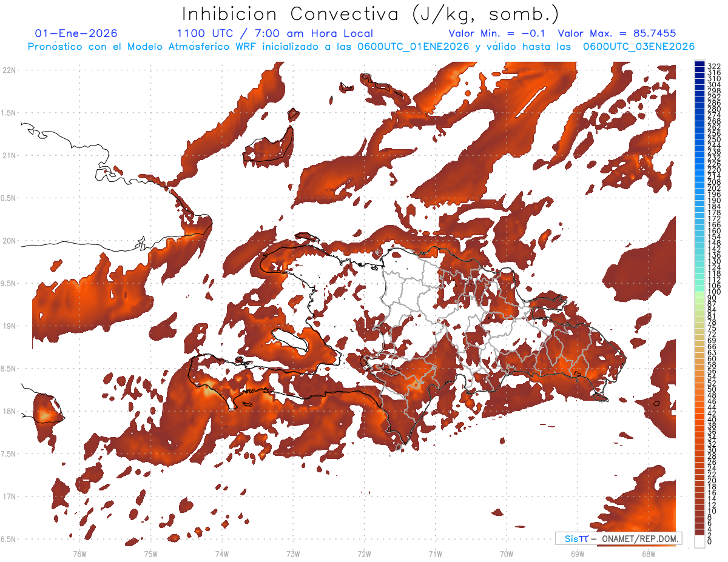Click the '75W' longitude label

[x=150, y=554]
